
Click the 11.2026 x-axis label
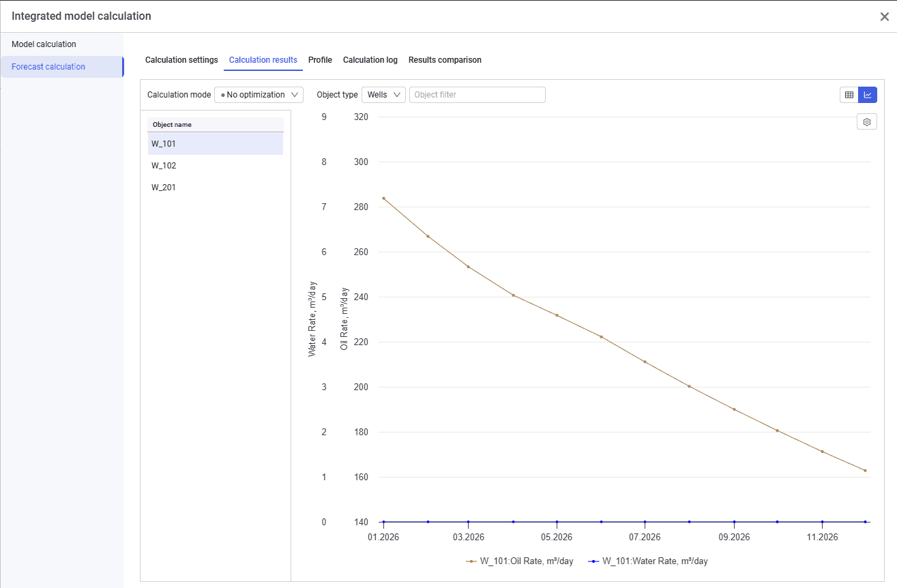(822, 538)
